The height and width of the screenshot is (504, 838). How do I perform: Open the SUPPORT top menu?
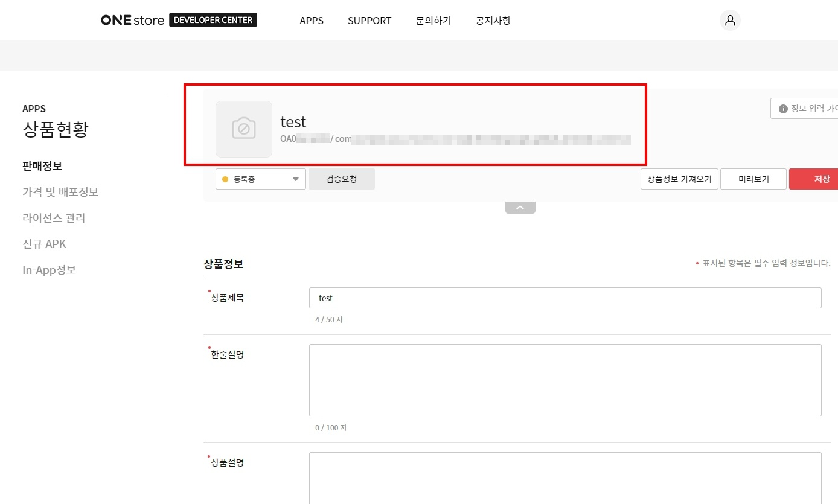[x=369, y=21]
